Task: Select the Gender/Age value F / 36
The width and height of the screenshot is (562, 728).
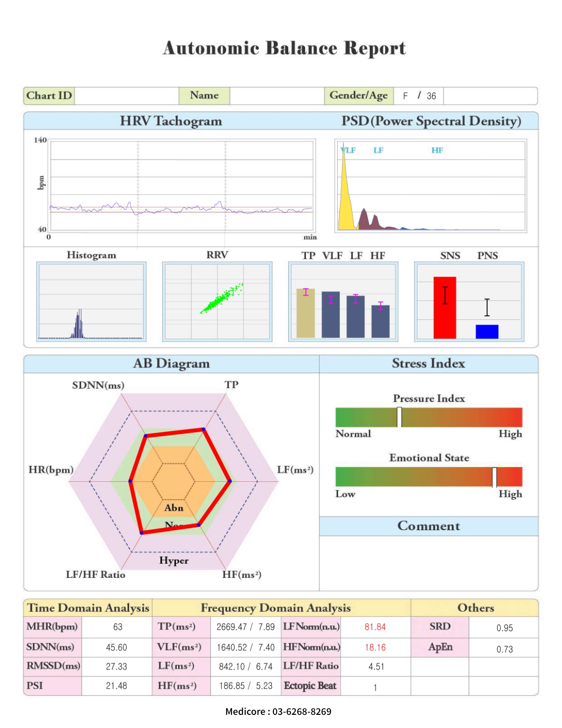Action: (419, 96)
